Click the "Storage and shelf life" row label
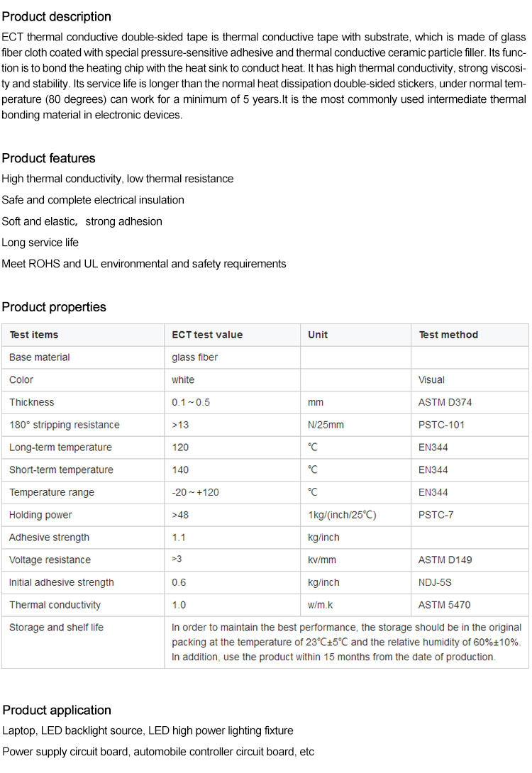Image resolution: width=532 pixels, height=773 pixels. coord(56,628)
